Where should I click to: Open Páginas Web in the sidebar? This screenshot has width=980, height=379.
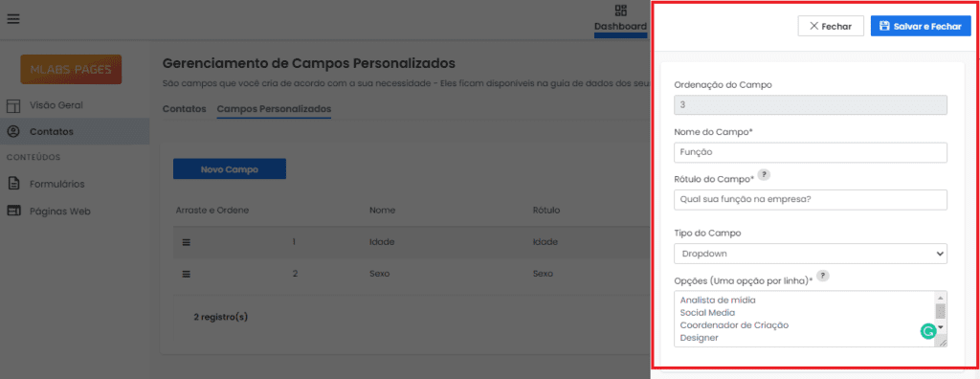pos(60,212)
